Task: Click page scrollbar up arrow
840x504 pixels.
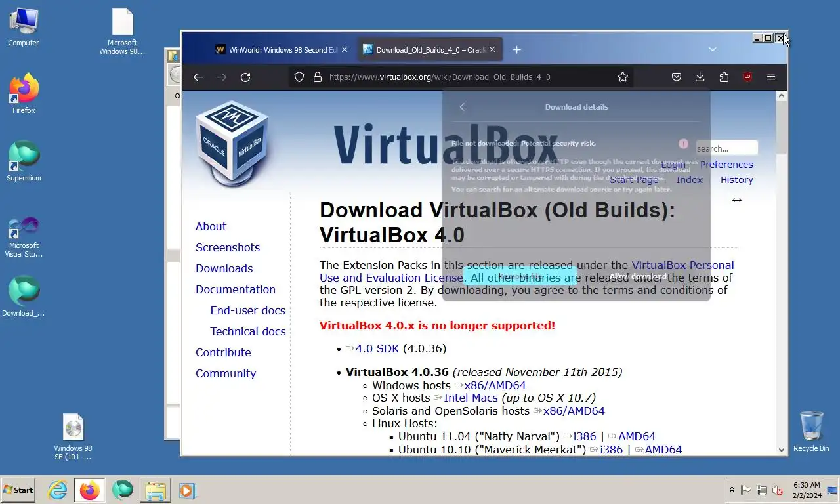Action: [x=782, y=96]
